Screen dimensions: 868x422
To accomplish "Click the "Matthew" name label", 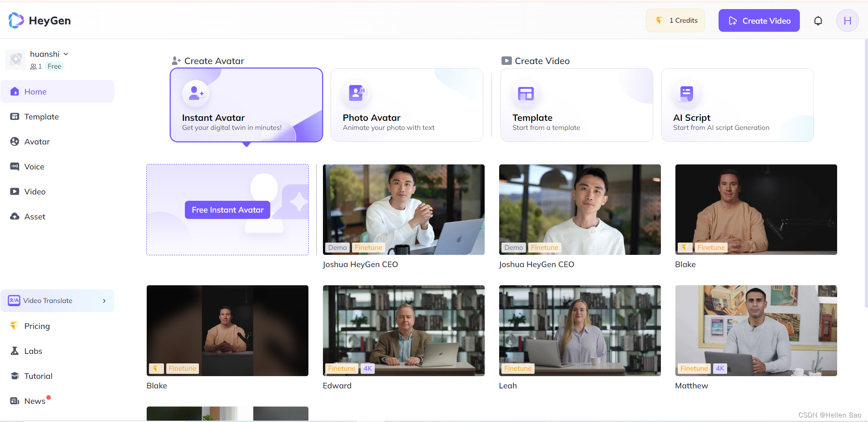I will (691, 386).
